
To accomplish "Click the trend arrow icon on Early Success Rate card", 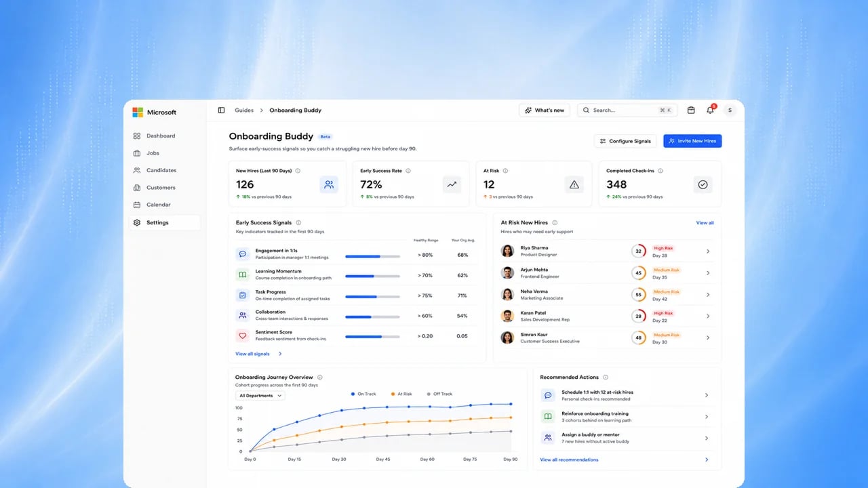I will click(x=452, y=184).
